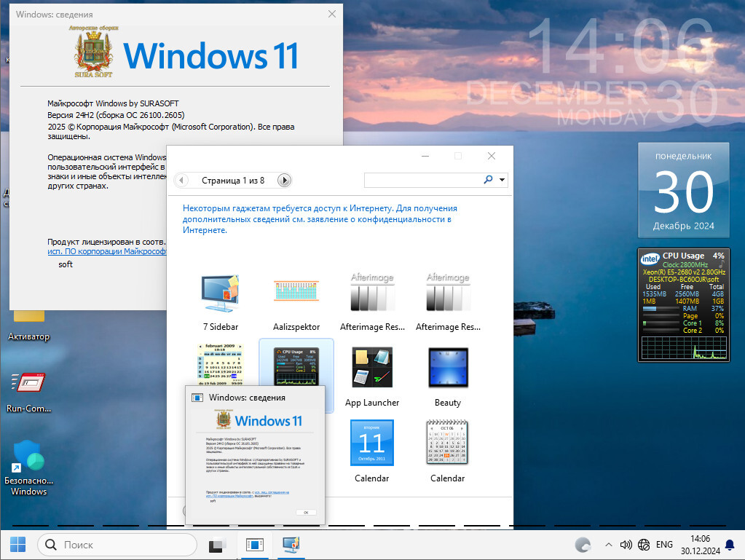The width and height of the screenshot is (745, 560).
Task: Select the februari 2009 calendar gadget
Action: tap(221, 364)
